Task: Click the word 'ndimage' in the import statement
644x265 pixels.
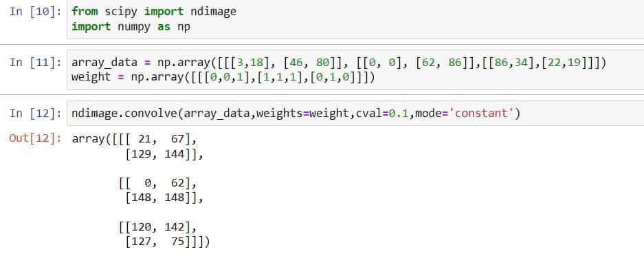Action: tap(214, 12)
